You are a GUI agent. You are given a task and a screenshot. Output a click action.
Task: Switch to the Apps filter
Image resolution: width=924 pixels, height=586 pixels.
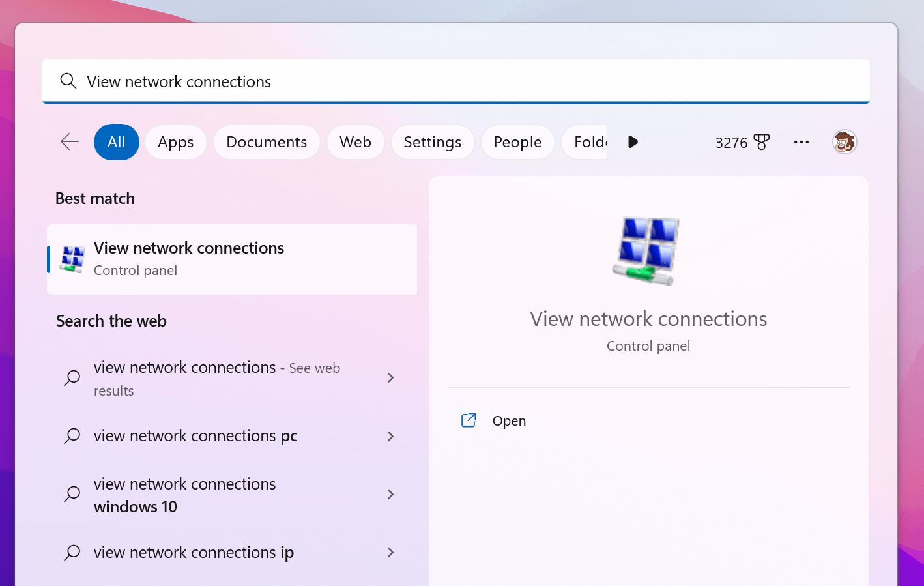pyautogui.click(x=175, y=141)
